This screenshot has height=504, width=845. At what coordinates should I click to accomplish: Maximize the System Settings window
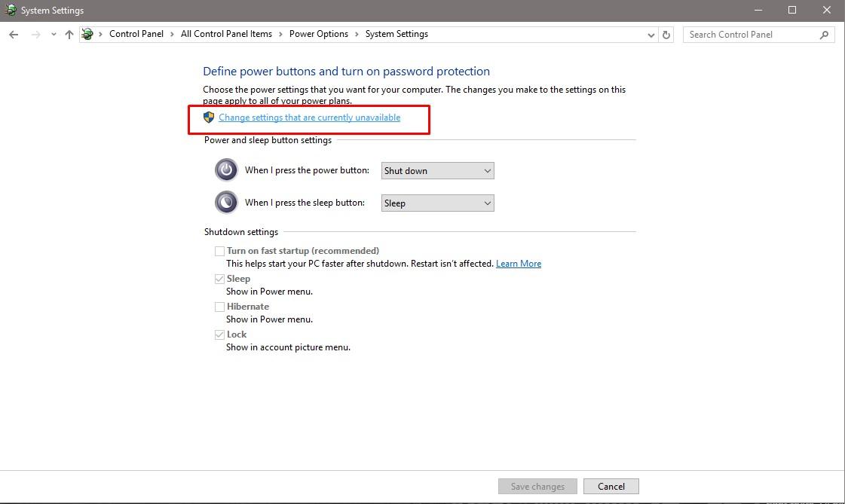click(792, 11)
